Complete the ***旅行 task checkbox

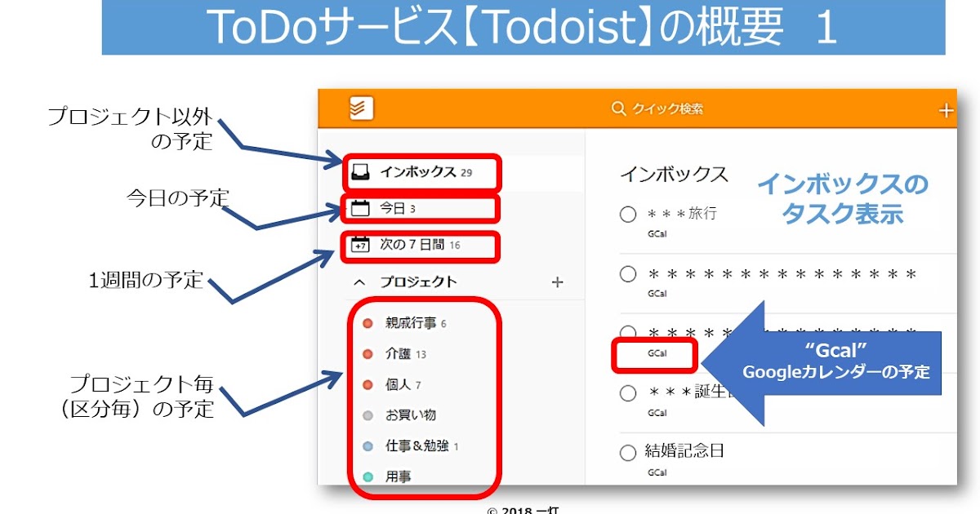(x=628, y=215)
